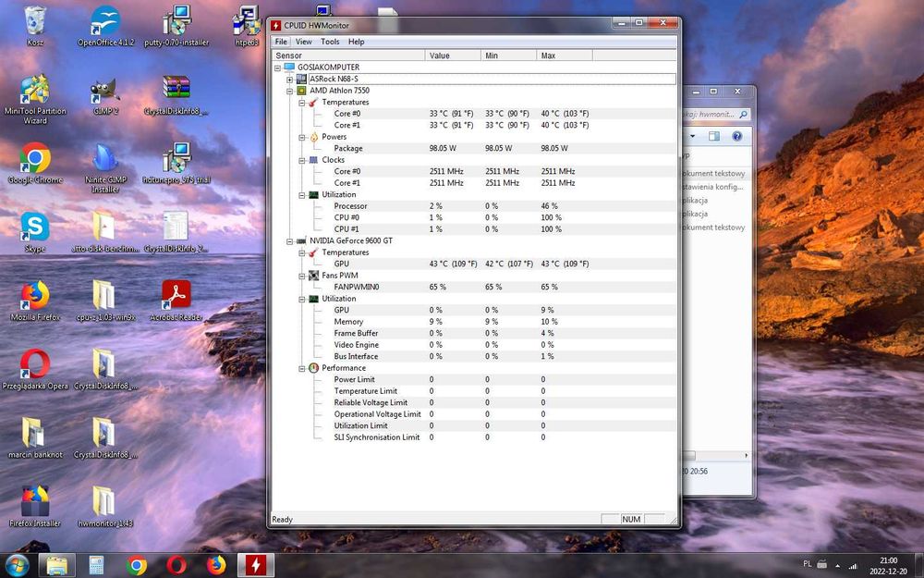This screenshot has height=578, width=924.
Task: Select MiniTool Partition Wizard shortcut
Action: [x=35, y=99]
